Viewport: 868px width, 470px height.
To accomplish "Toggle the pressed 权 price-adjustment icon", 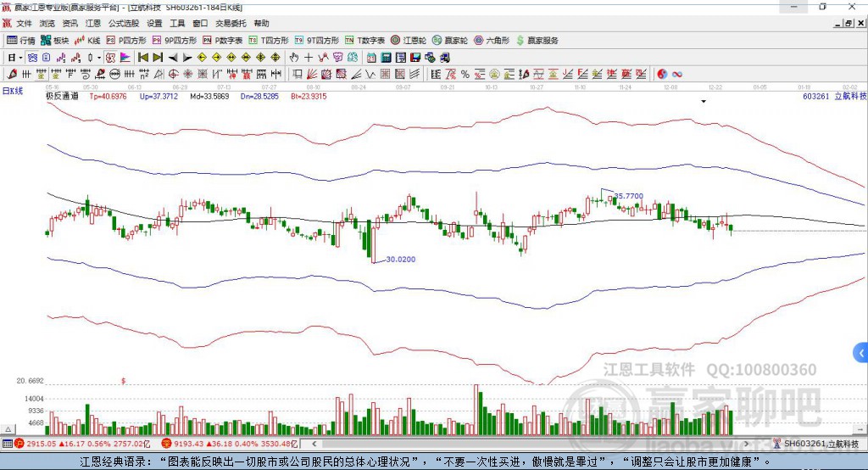I will pyautogui.click(x=110, y=57).
